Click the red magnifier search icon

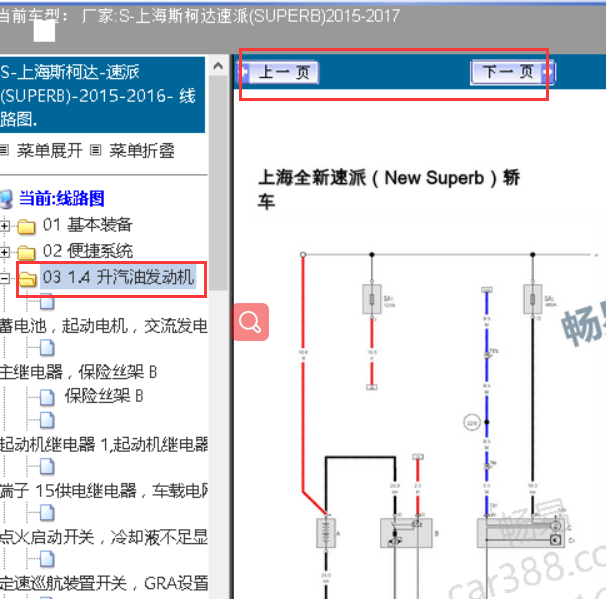tap(250, 322)
